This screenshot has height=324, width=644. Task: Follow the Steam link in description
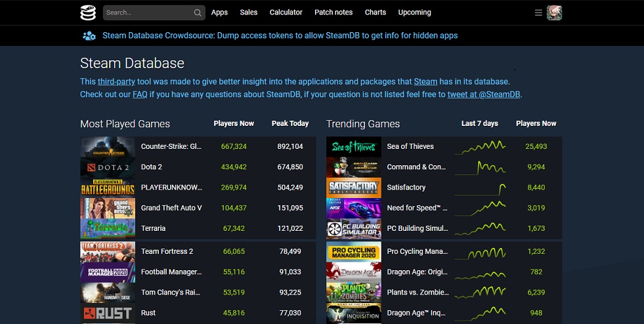coord(425,81)
